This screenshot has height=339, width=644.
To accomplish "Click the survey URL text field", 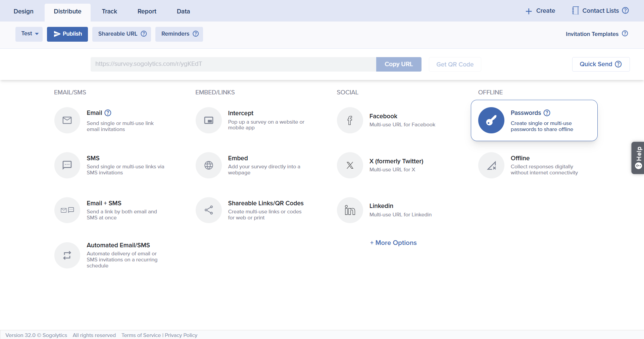I will click(233, 64).
